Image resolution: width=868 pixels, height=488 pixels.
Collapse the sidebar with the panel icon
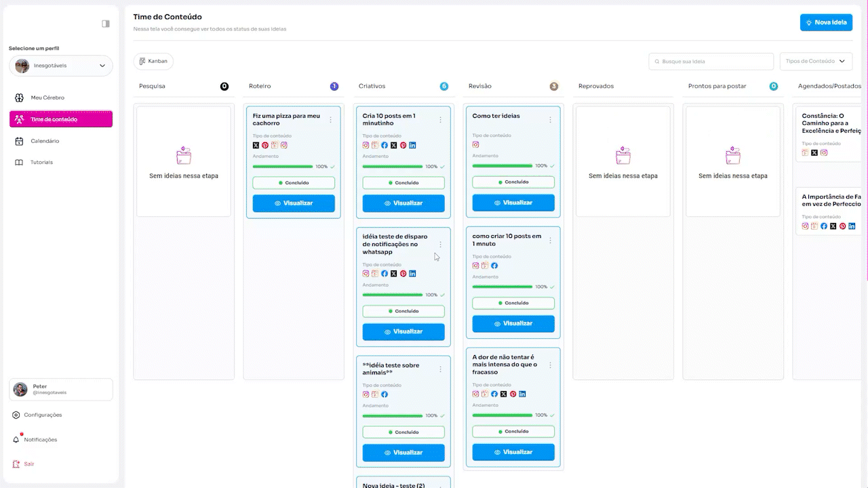point(106,24)
